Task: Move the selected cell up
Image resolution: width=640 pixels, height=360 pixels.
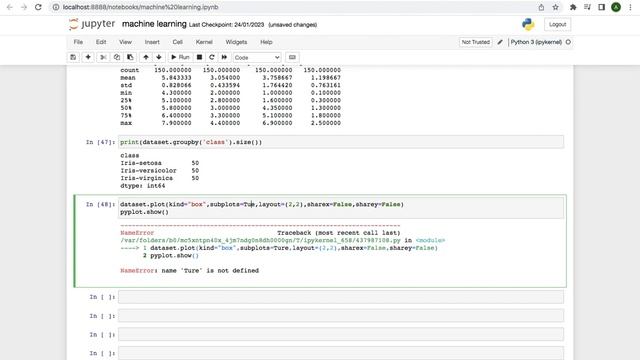Action: click(x=146, y=58)
